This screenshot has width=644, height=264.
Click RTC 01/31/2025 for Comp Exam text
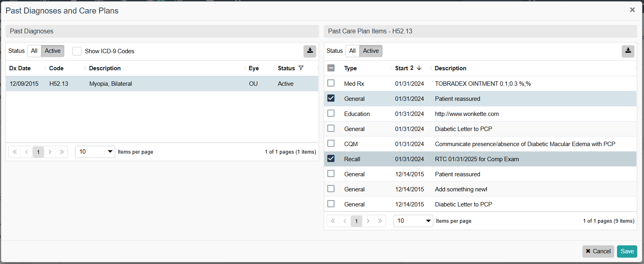point(477,159)
